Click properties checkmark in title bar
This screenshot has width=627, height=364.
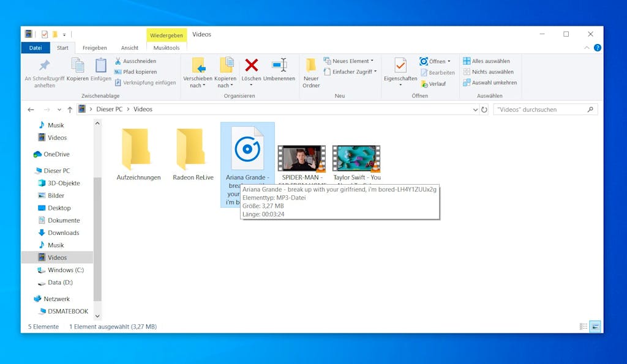[x=44, y=34]
